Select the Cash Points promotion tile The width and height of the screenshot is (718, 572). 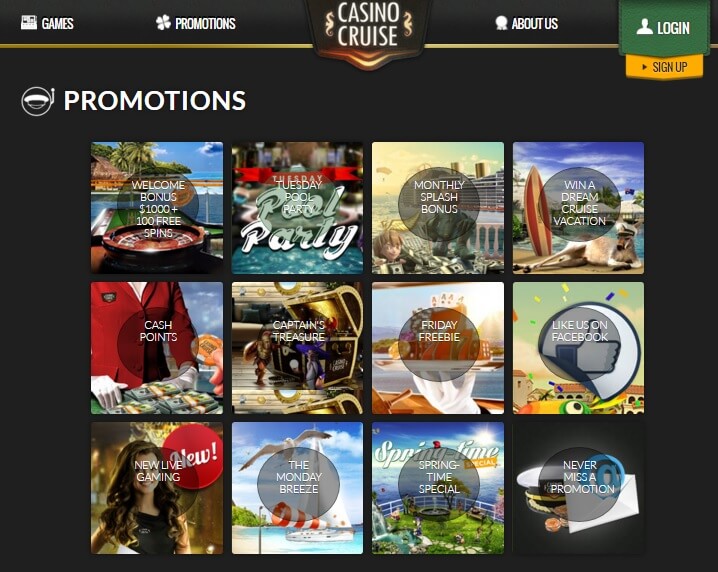(157, 348)
